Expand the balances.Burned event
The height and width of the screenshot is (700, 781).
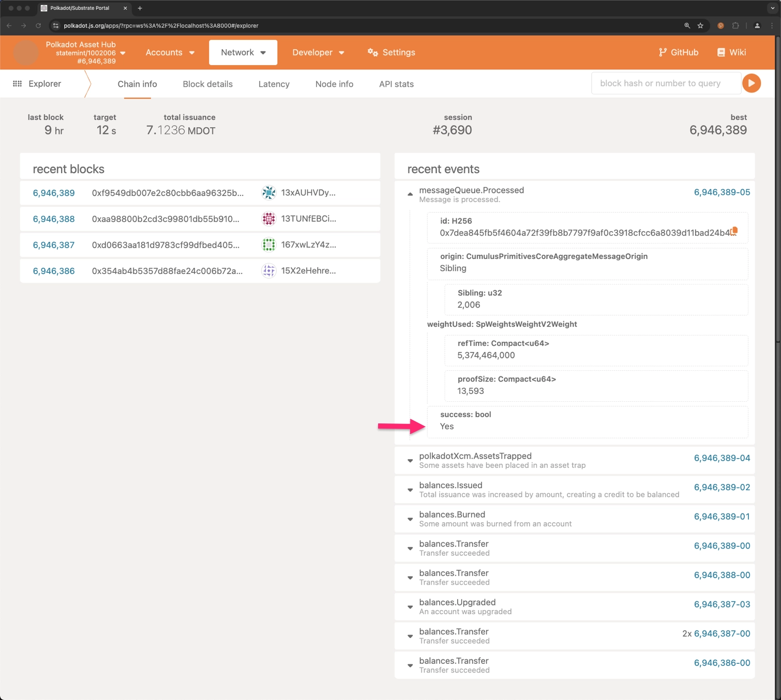coord(410,519)
